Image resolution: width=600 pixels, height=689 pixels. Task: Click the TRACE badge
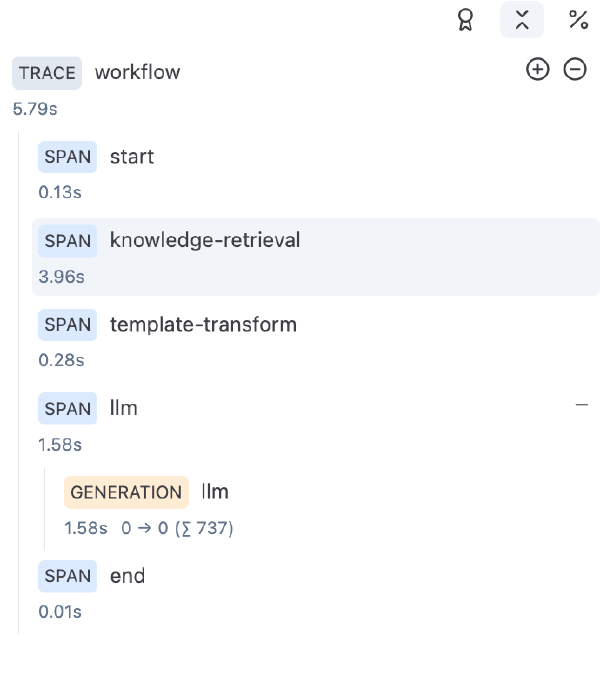point(47,73)
